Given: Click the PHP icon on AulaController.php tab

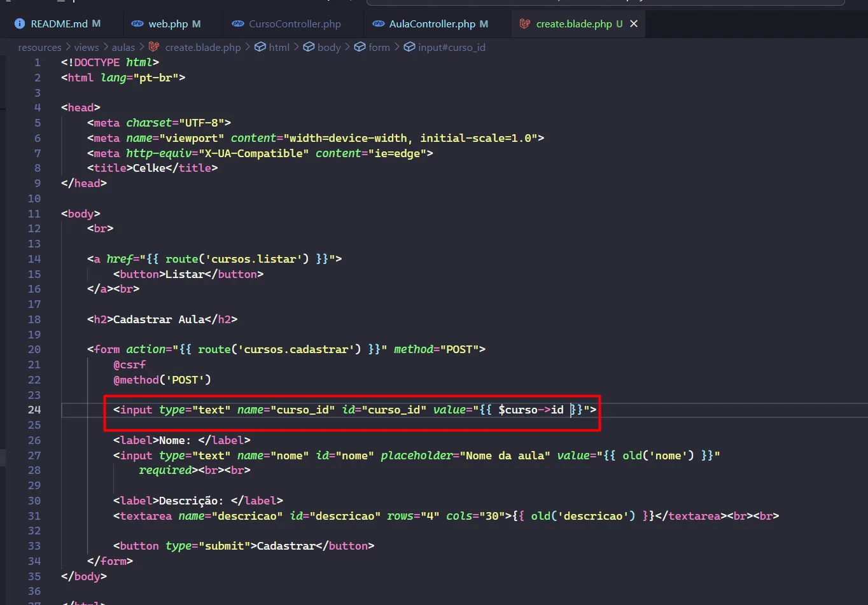Looking at the screenshot, I should click(379, 24).
